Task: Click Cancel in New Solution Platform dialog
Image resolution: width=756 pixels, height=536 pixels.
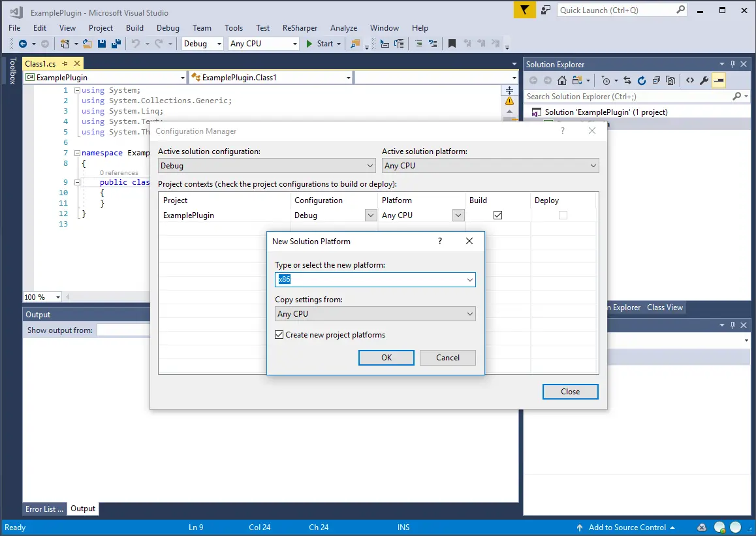Action: coord(448,358)
